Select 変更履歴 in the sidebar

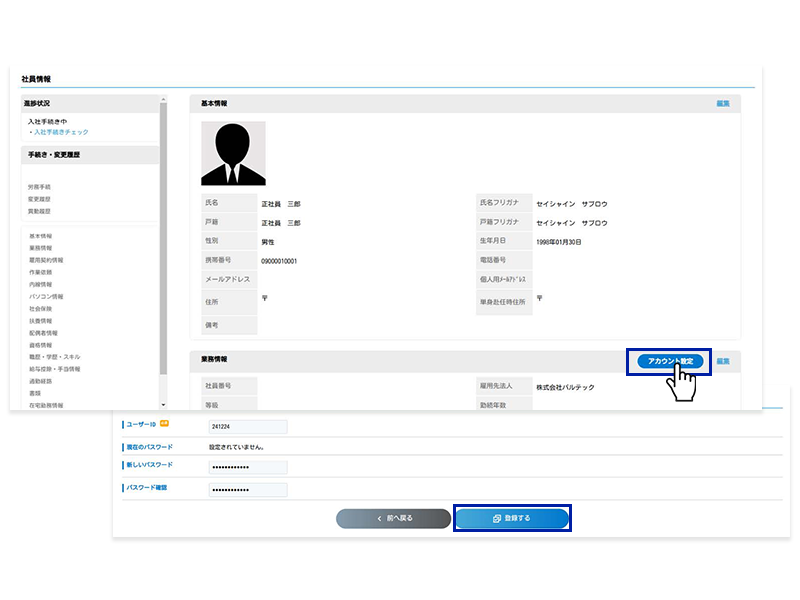click(x=40, y=199)
